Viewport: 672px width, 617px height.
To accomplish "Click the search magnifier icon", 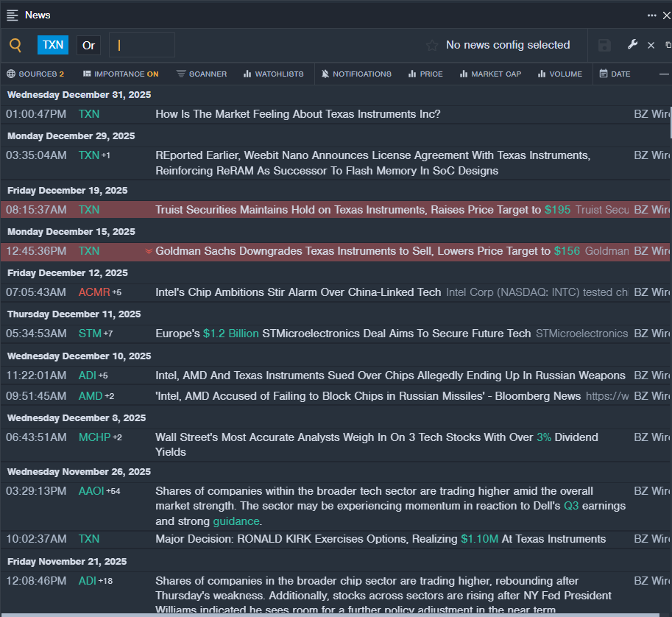I will [15, 45].
